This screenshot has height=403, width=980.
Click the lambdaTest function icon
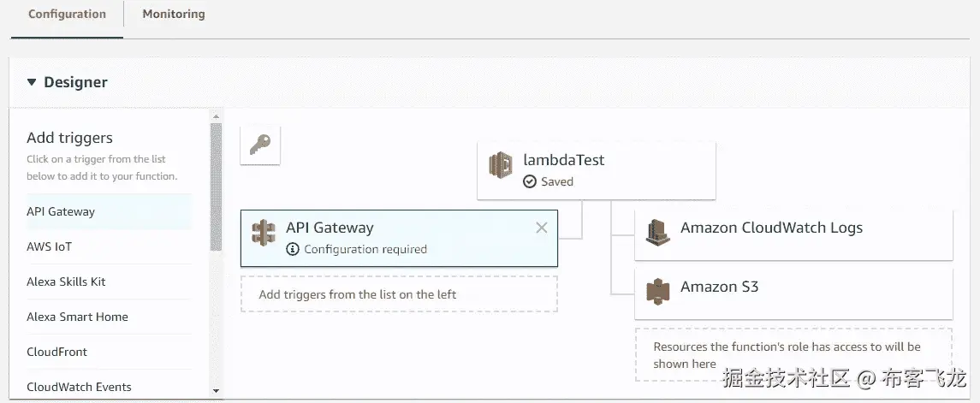pos(500,165)
